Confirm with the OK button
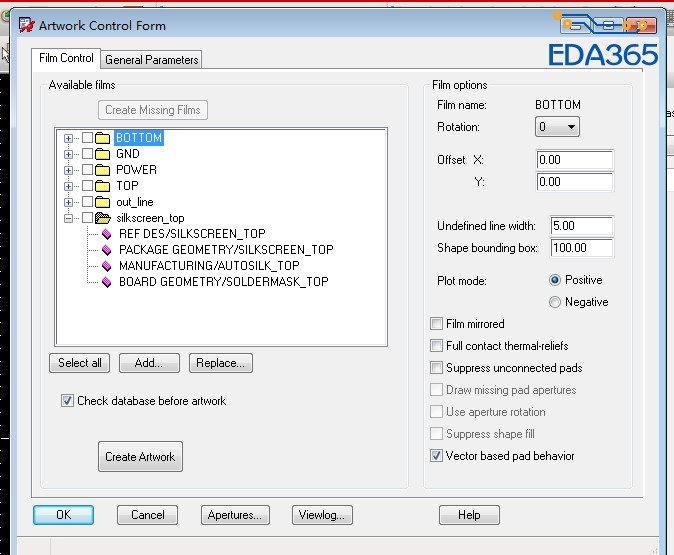The width and height of the screenshot is (674, 555). [64, 515]
